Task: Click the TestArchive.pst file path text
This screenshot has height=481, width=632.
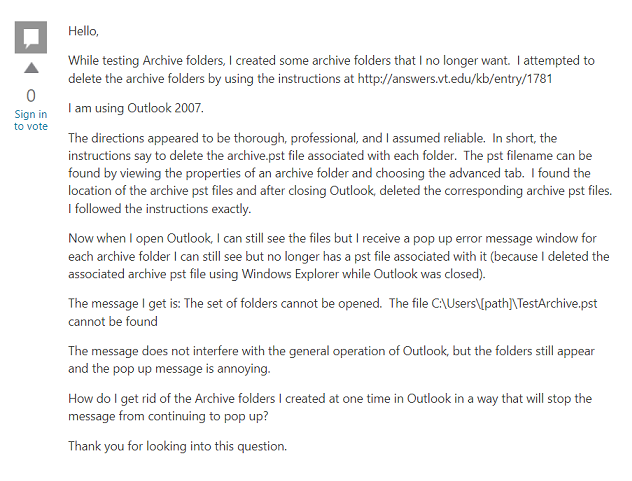Action: (514, 303)
